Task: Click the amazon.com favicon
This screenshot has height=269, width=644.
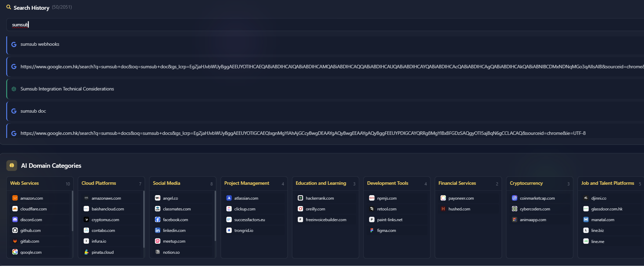Action: pyautogui.click(x=15, y=198)
